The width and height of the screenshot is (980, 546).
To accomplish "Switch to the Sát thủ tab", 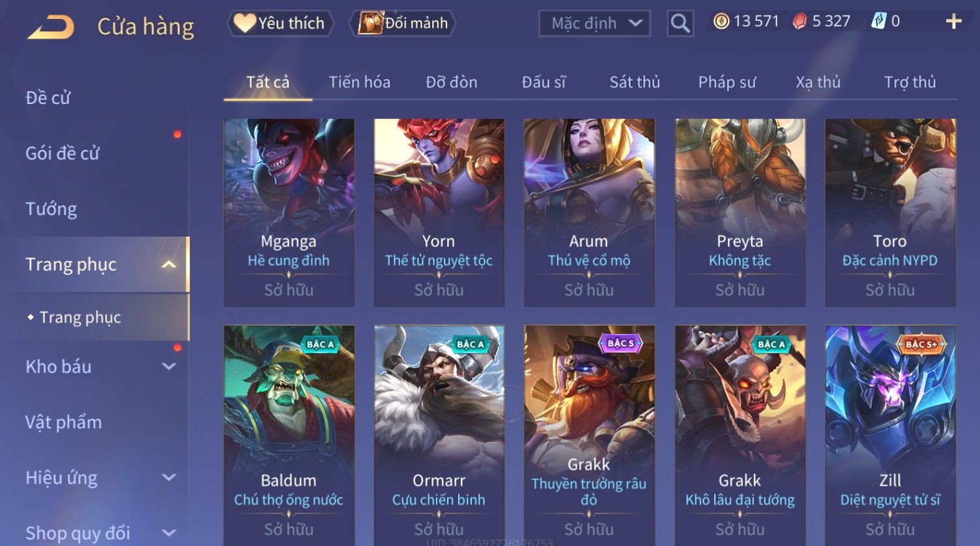I will click(635, 82).
